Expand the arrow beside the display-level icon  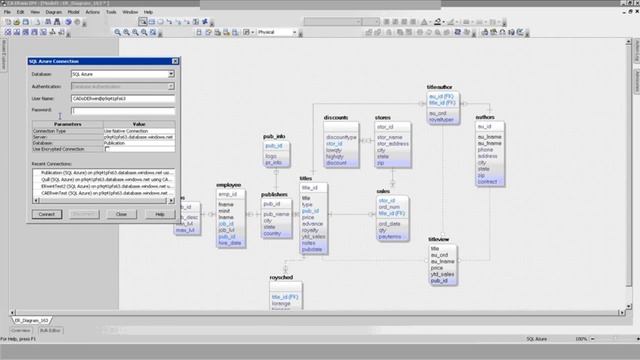click(x=253, y=32)
